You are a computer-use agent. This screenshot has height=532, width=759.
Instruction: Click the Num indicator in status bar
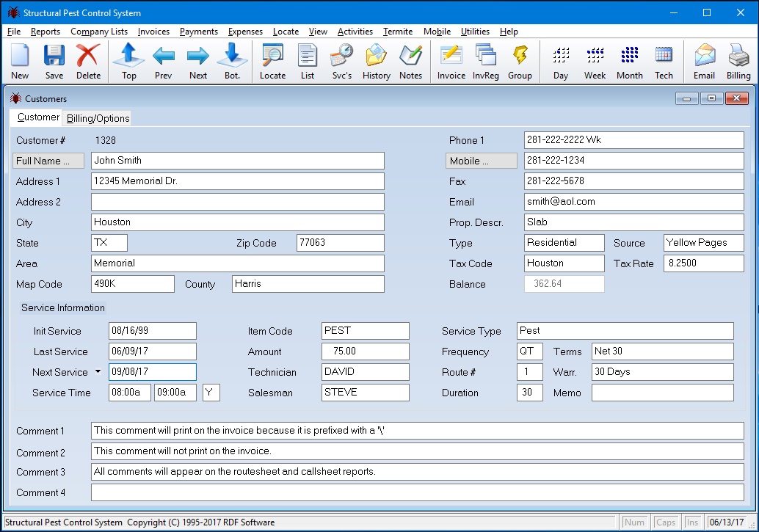tap(634, 522)
